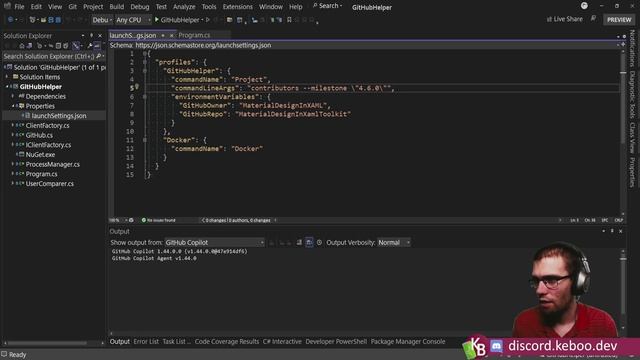This screenshot has height=360, width=640.
Task: Open the Extensions menu
Action: 238,7
